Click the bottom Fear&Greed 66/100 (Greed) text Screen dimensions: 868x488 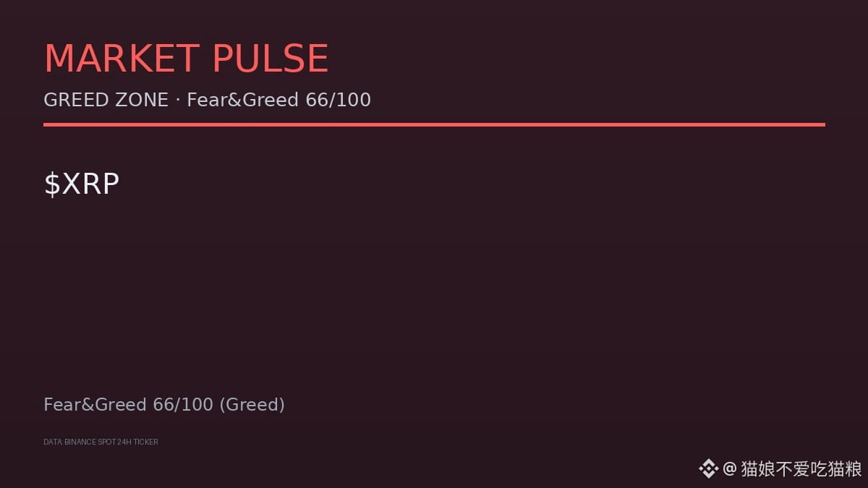pos(164,405)
